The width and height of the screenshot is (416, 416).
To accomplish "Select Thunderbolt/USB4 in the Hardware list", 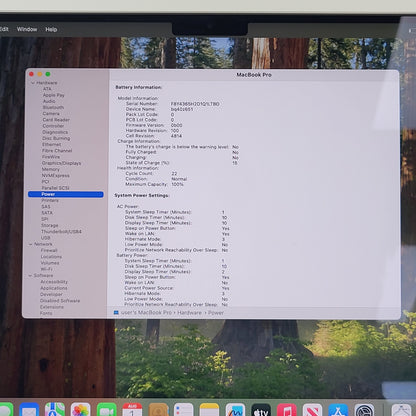I will pyautogui.click(x=61, y=231).
